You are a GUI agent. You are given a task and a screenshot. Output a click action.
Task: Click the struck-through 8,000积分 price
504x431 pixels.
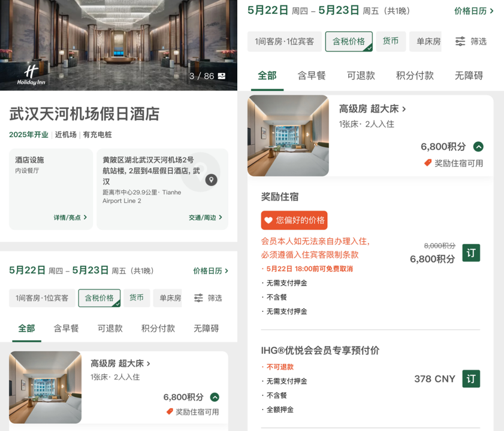440,245
